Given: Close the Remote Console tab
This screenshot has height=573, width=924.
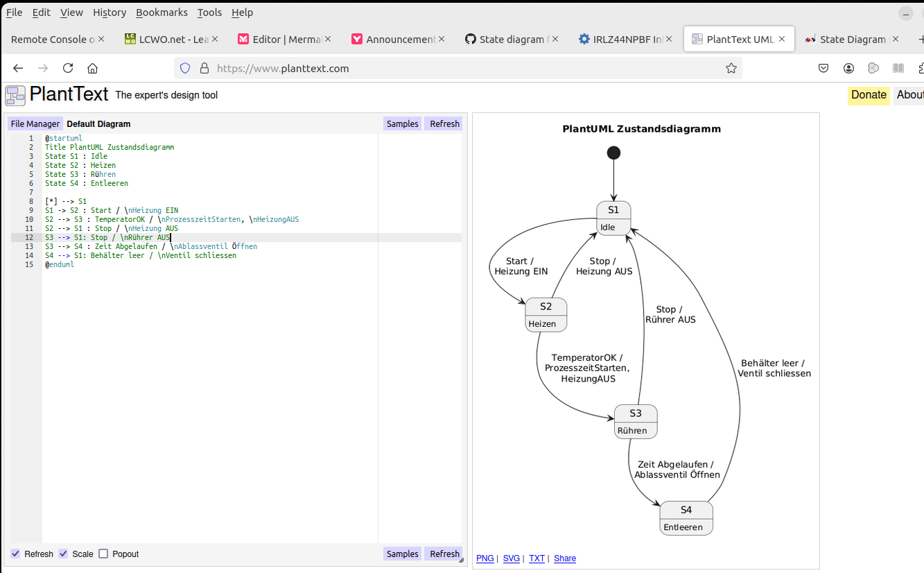Looking at the screenshot, I should click(x=101, y=39).
